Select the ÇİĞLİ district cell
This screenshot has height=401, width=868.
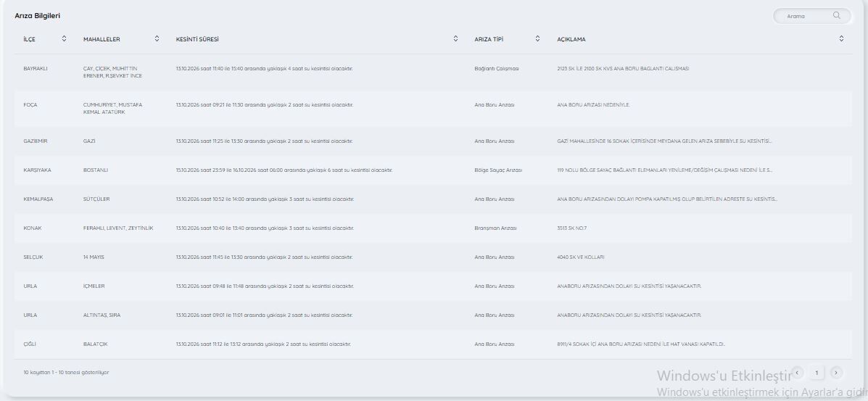(x=30, y=344)
